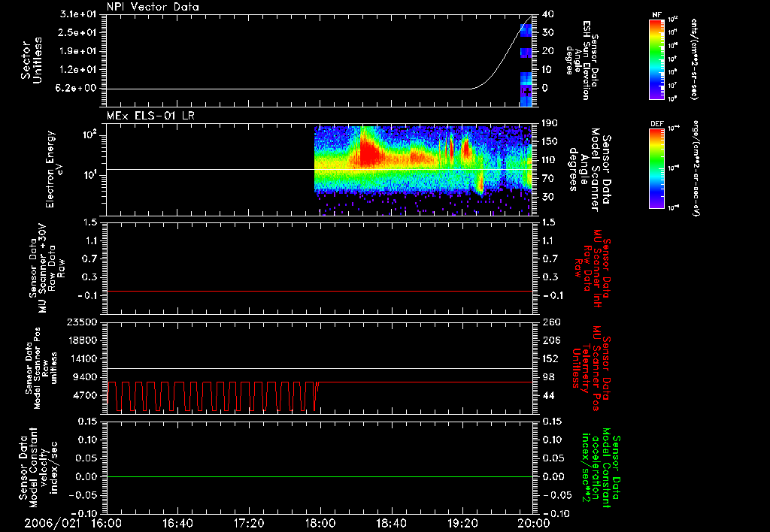This screenshot has width=770, height=532.
Task: Select the "NPI Vector Data" panel title
Action: click(x=153, y=7)
